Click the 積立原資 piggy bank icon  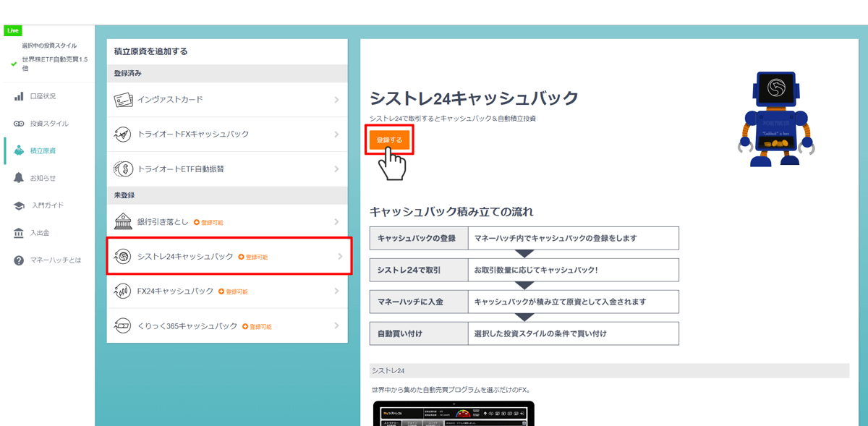[x=19, y=150]
